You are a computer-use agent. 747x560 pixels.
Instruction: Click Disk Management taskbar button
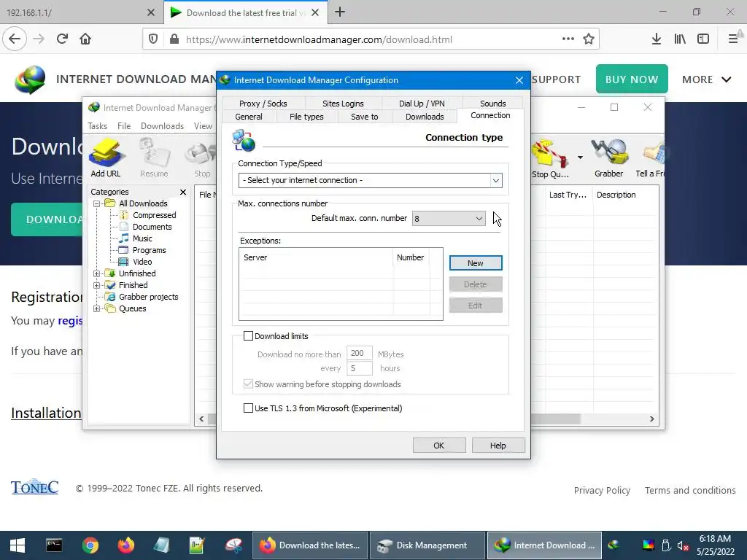coord(427,545)
